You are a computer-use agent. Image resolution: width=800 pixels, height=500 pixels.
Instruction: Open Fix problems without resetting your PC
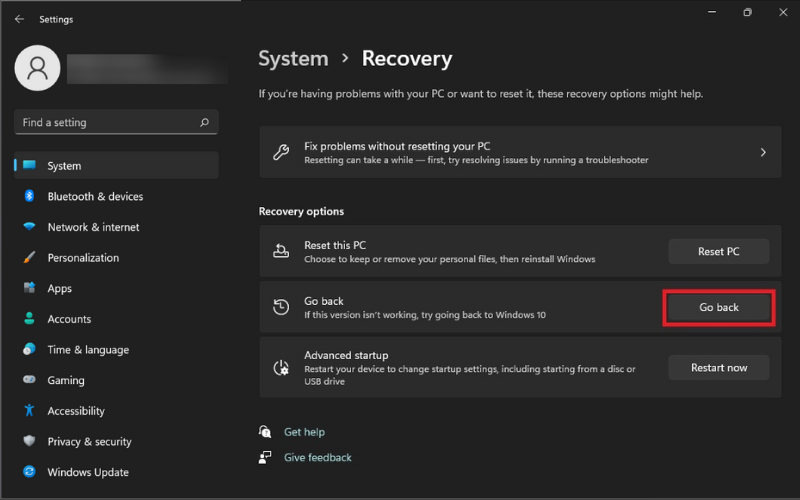click(x=520, y=152)
